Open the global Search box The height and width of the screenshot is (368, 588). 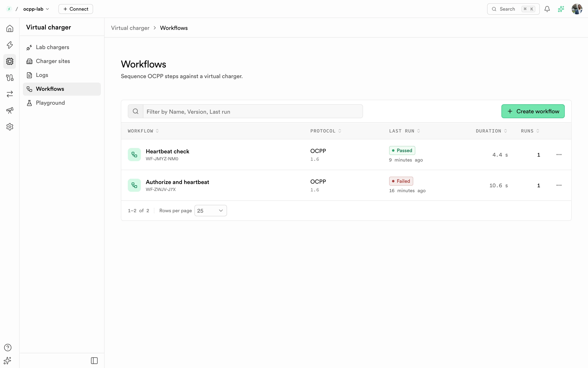pyautogui.click(x=513, y=9)
